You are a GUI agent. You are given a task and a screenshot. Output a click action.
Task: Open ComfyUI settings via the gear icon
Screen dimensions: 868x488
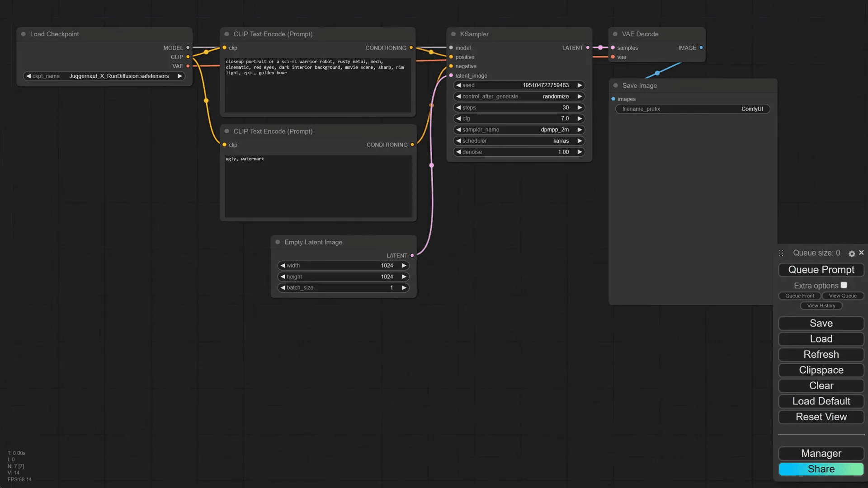852,253
